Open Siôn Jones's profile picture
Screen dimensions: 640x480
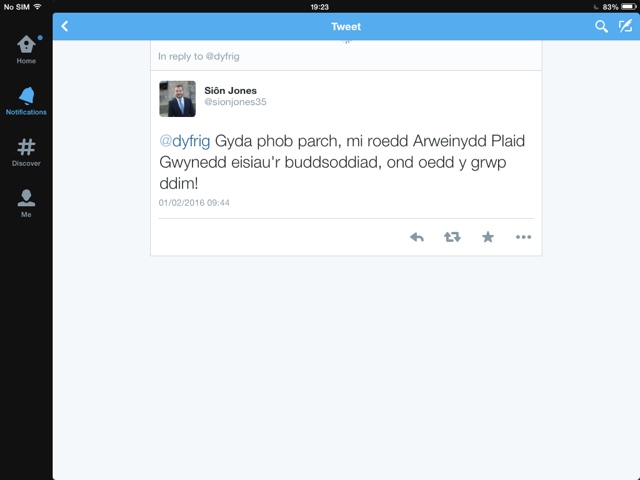click(x=177, y=99)
